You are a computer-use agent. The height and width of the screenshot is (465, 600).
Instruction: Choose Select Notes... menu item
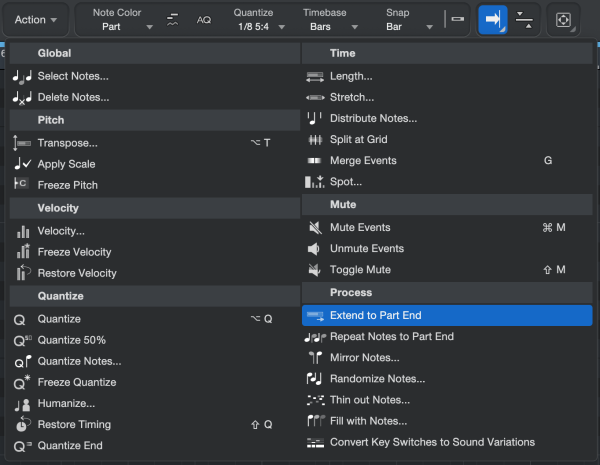155,76
